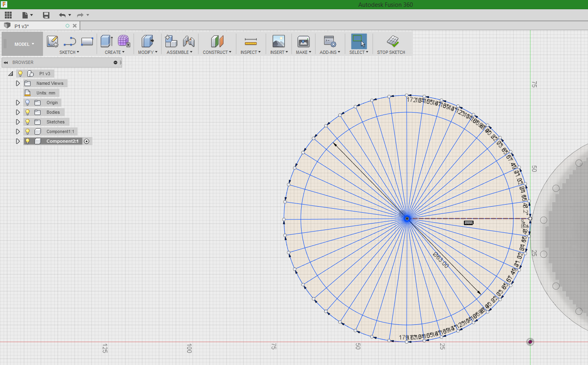Expand the Bodies folder
The image size is (588, 365).
pos(18,112)
